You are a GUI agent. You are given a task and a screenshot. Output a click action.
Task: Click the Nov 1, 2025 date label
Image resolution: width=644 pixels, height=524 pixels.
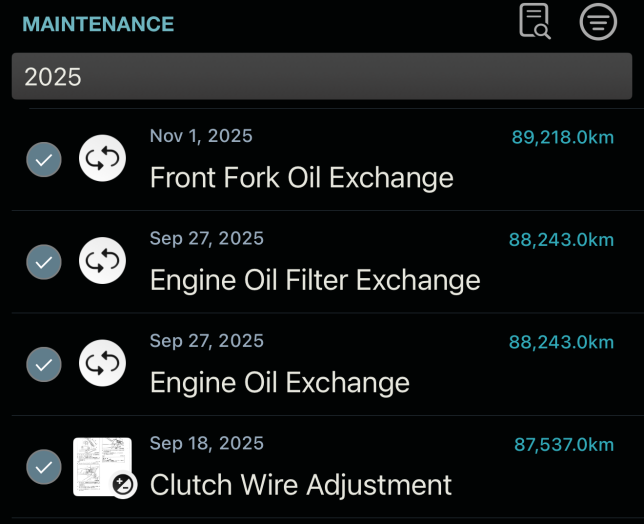(201, 136)
